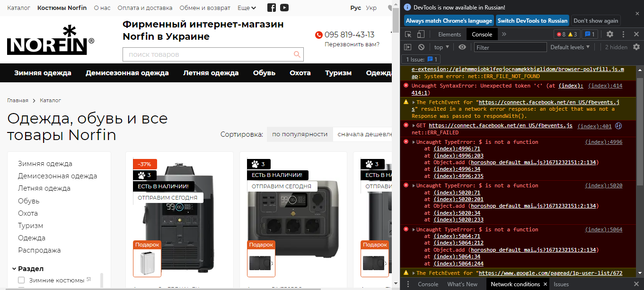Open DevTools three-dot customize menu

pos(624,34)
